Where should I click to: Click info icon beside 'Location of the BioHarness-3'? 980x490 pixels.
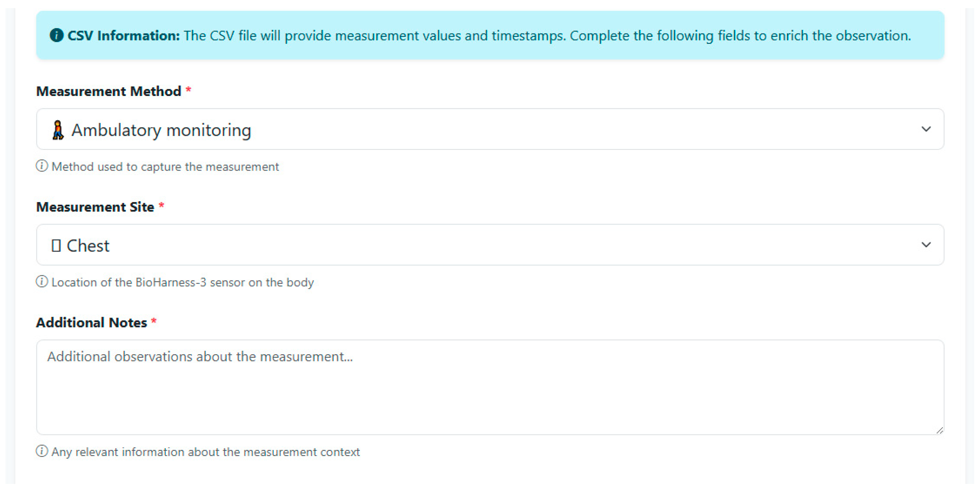click(42, 282)
